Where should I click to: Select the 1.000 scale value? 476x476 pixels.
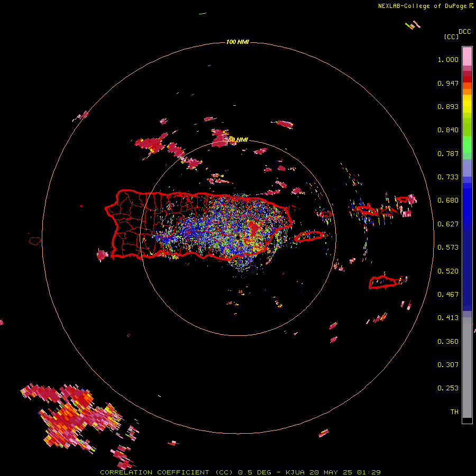pos(448,59)
